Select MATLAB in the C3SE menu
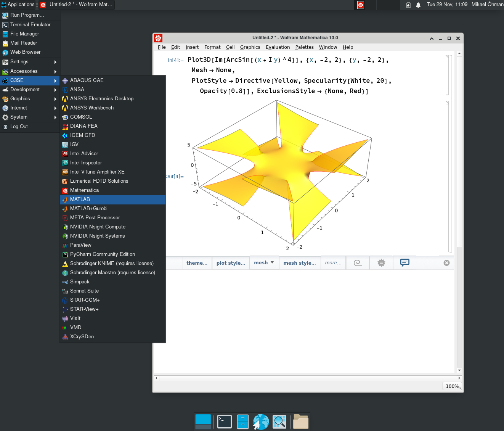Viewport: 504px width, 431px height. 113,199
